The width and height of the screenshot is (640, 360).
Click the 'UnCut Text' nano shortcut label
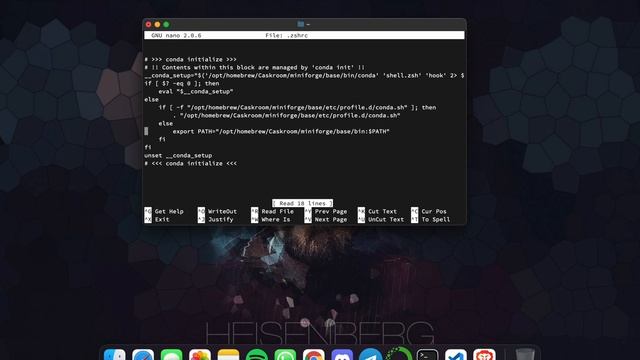click(386, 220)
